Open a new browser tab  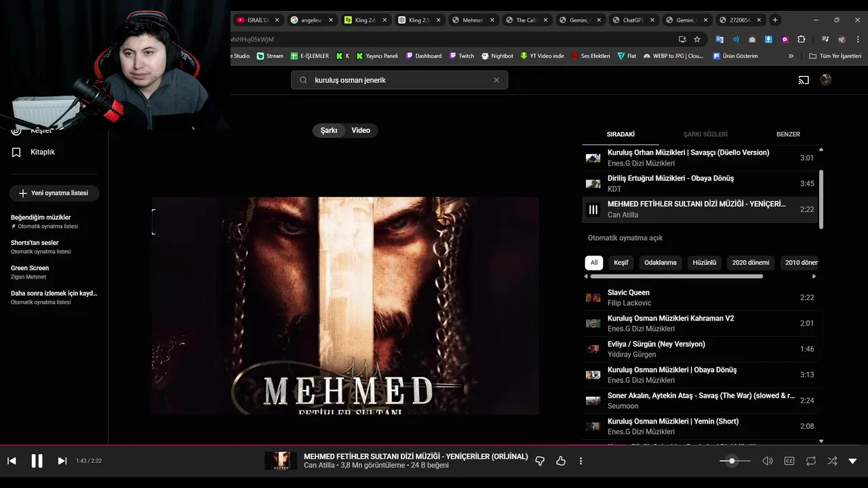point(775,20)
